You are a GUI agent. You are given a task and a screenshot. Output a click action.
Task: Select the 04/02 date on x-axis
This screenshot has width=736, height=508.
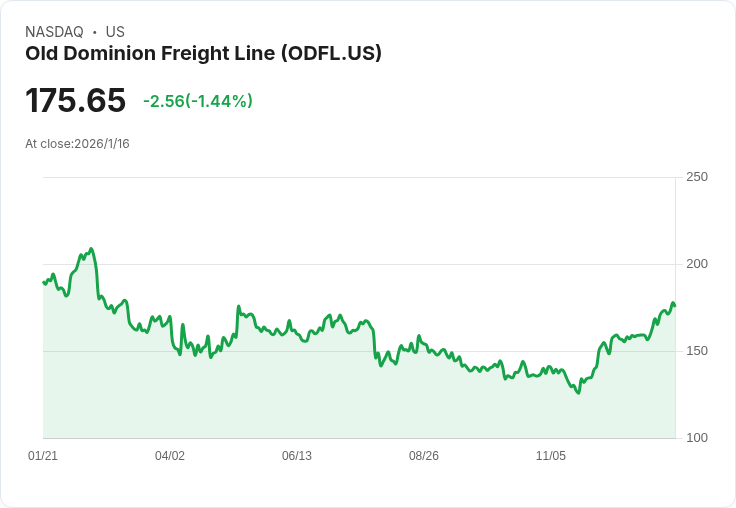point(170,456)
